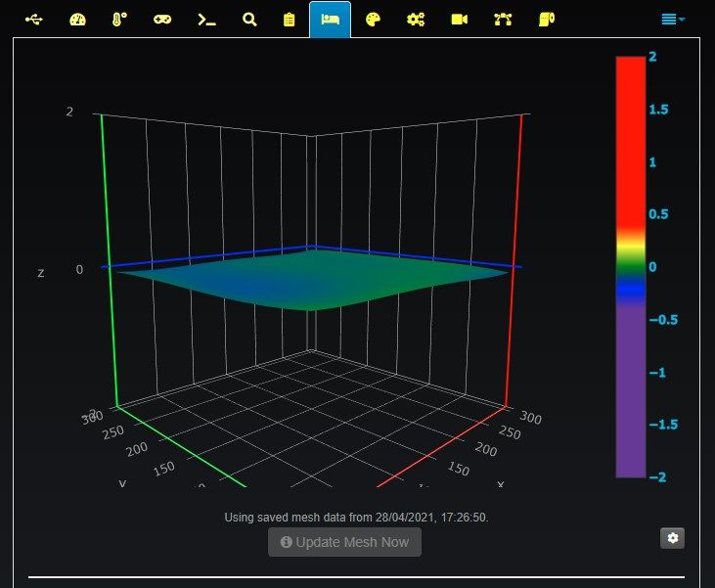
Task: Click the Update Mesh Now button
Action: [x=344, y=542]
